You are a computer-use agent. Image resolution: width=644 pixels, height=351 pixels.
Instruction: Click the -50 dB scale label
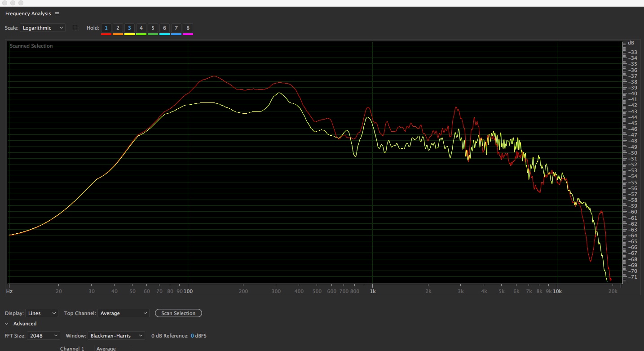coord(632,153)
